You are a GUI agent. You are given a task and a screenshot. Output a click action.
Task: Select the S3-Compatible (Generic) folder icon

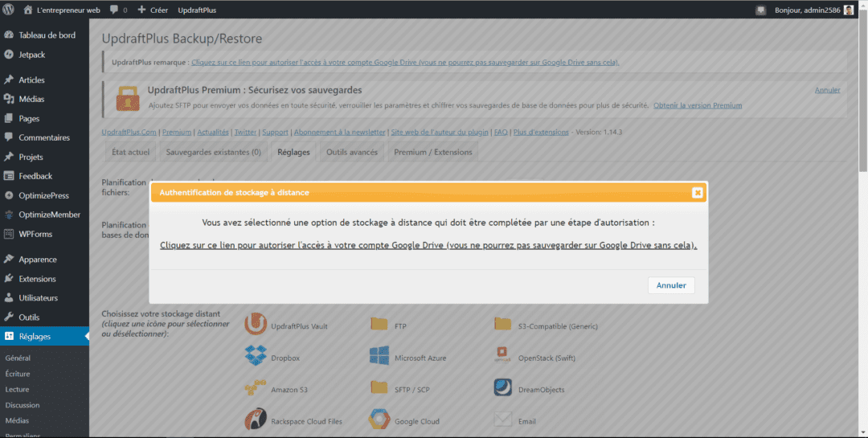pos(502,324)
